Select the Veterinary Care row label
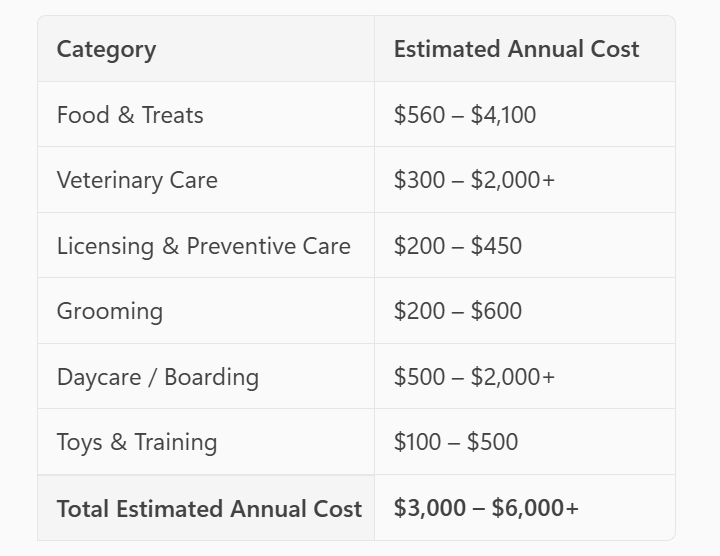 coord(137,180)
